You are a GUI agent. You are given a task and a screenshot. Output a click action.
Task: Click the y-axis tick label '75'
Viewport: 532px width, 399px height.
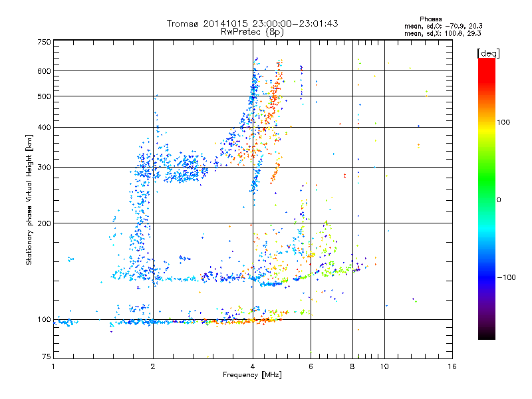click(47, 356)
